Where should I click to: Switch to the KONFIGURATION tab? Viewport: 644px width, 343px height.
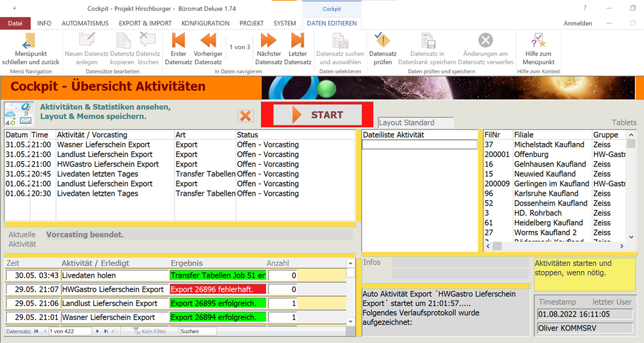pyautogui.click(x=205, y=23)
